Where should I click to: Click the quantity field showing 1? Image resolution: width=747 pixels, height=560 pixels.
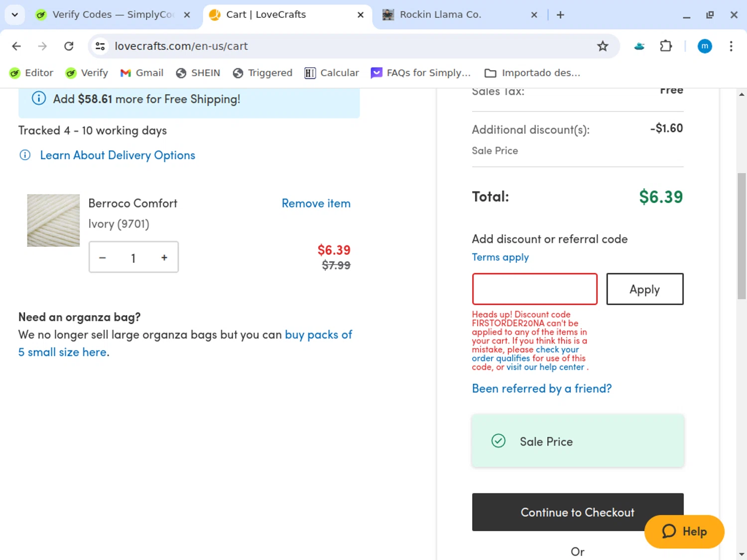coord(133,258)
